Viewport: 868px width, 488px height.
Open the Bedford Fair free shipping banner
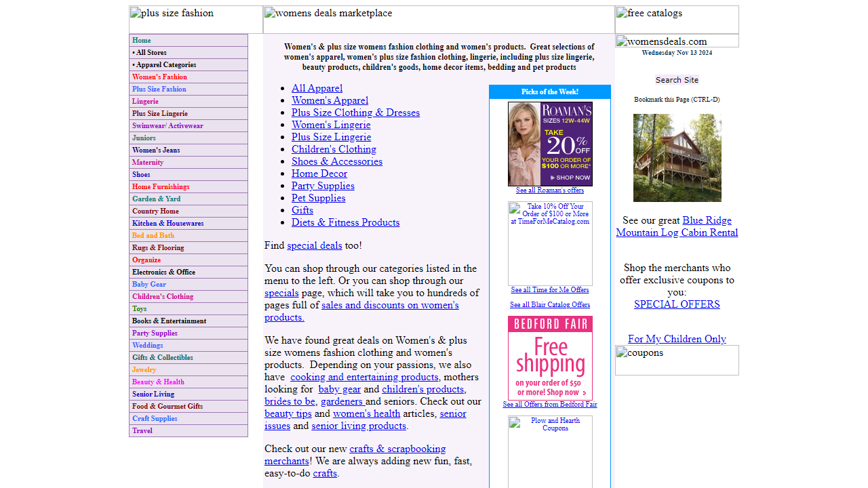[550, 358]
